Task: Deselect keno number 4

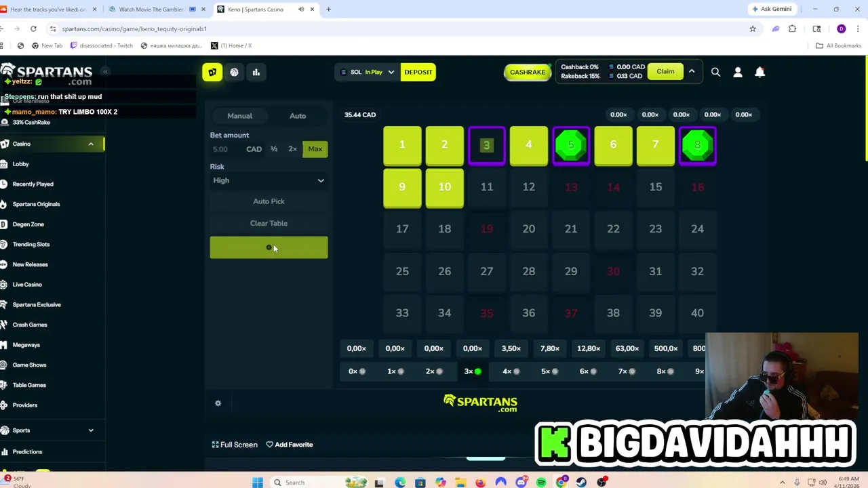Action: point(529,145)
